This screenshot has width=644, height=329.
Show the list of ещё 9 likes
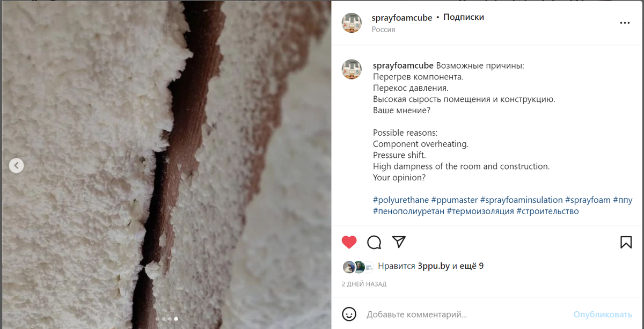472,266
